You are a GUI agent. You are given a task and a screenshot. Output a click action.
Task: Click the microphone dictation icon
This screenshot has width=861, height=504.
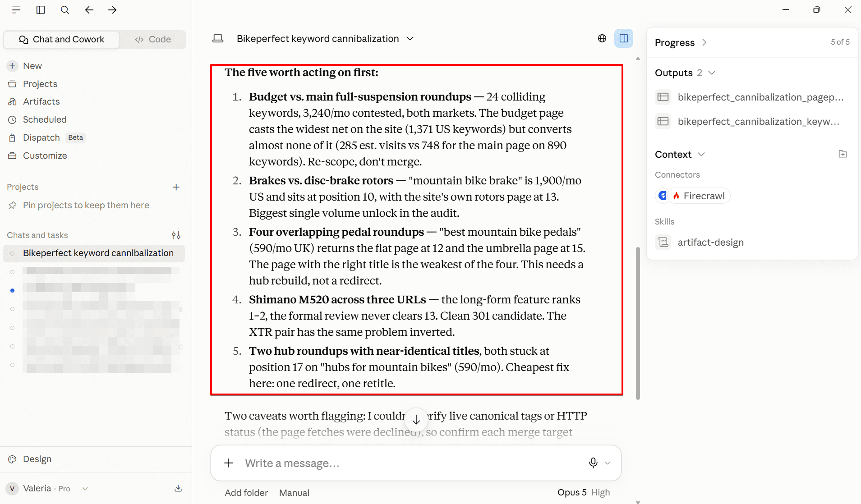tap(594, 463)
